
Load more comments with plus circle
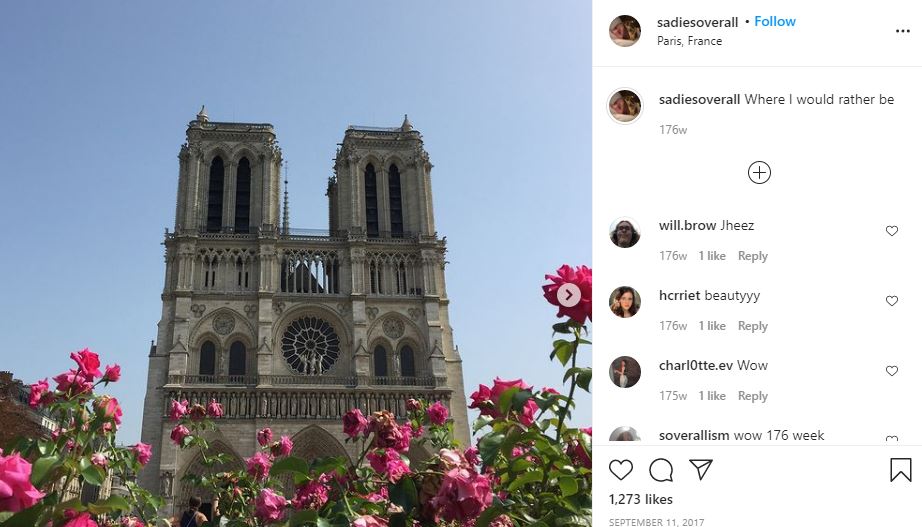[759, 172]
